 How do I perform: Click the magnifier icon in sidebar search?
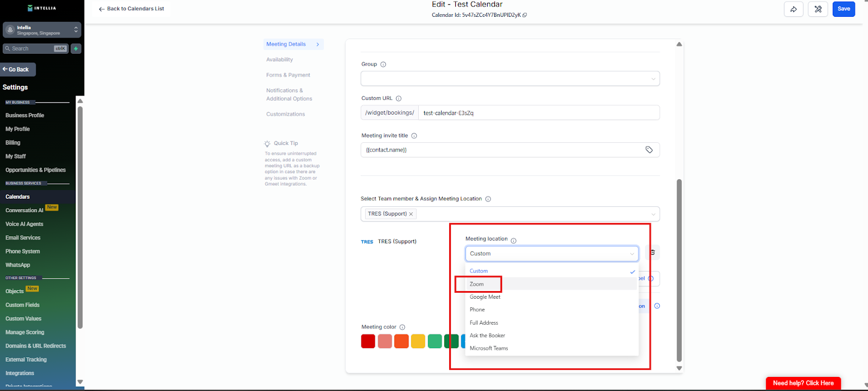point(8,48)
